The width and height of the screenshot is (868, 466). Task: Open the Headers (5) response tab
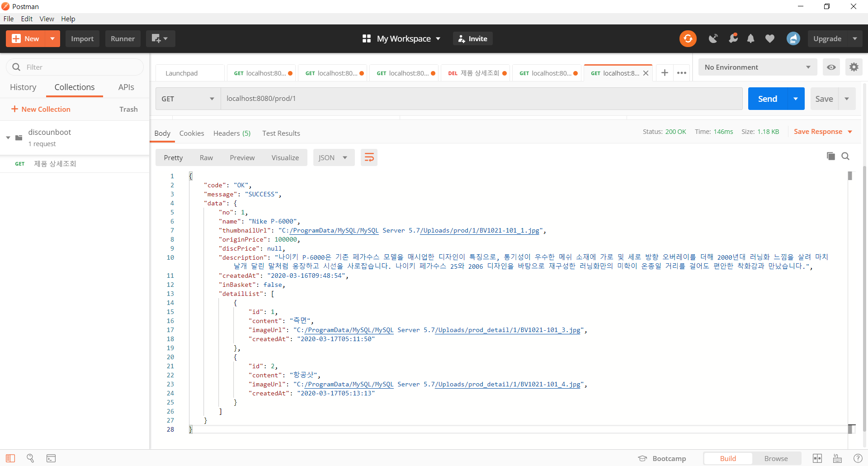click(232, 133)
